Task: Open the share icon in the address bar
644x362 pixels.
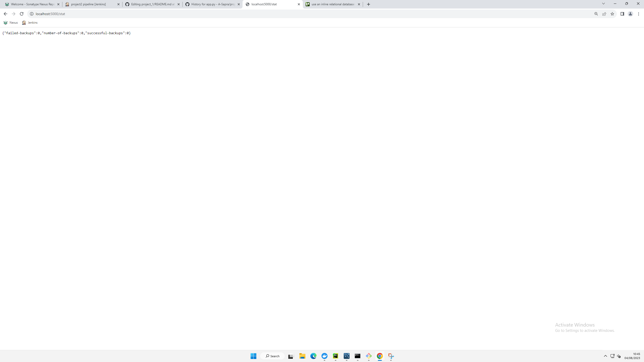Action: pos(604,14)
